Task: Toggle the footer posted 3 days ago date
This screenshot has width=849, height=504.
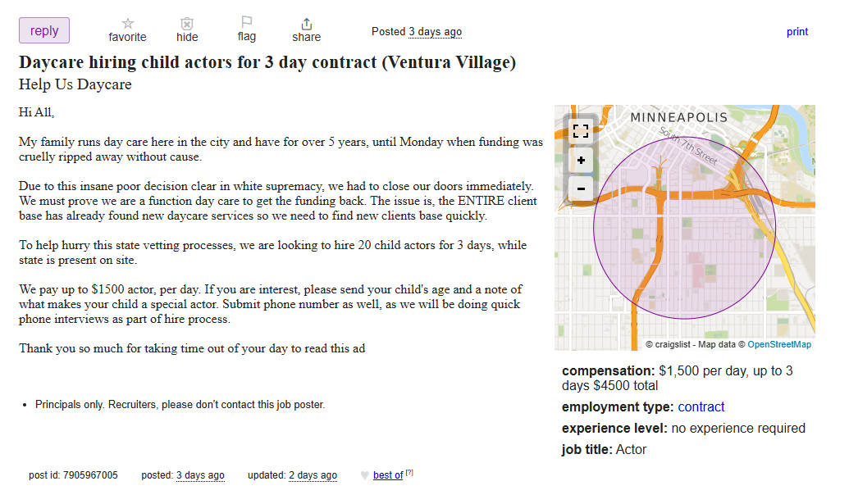Action: point(200,475)
